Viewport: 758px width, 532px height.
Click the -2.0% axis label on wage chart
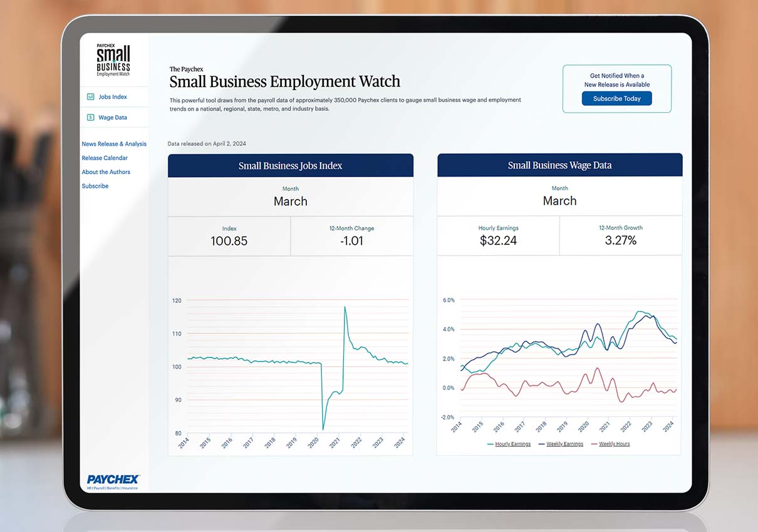click(x=447, y=417)
